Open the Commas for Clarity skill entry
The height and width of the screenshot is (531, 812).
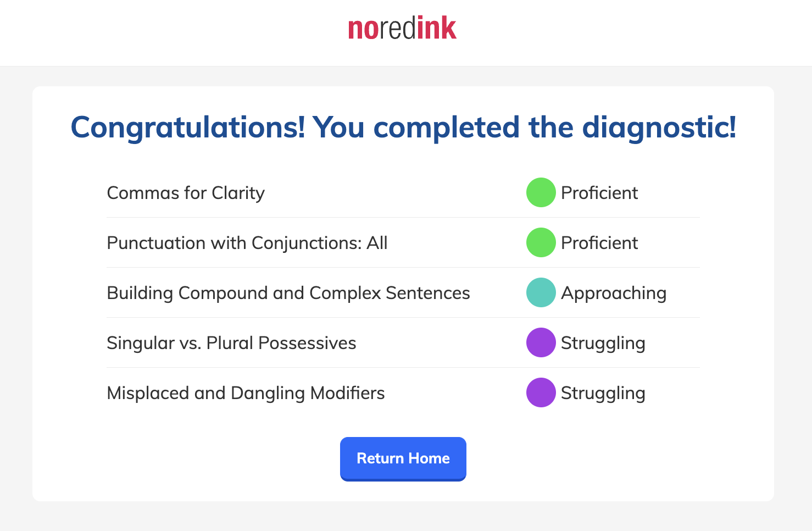click(x=186, y=192)
